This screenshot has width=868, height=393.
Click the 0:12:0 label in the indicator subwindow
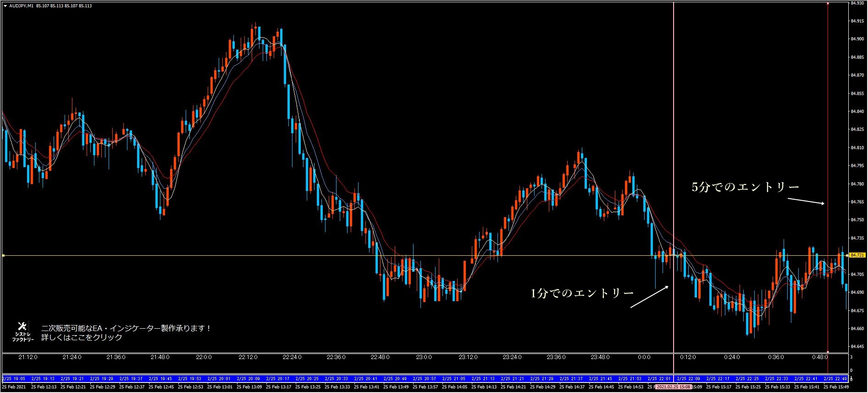tap(688, 357)
